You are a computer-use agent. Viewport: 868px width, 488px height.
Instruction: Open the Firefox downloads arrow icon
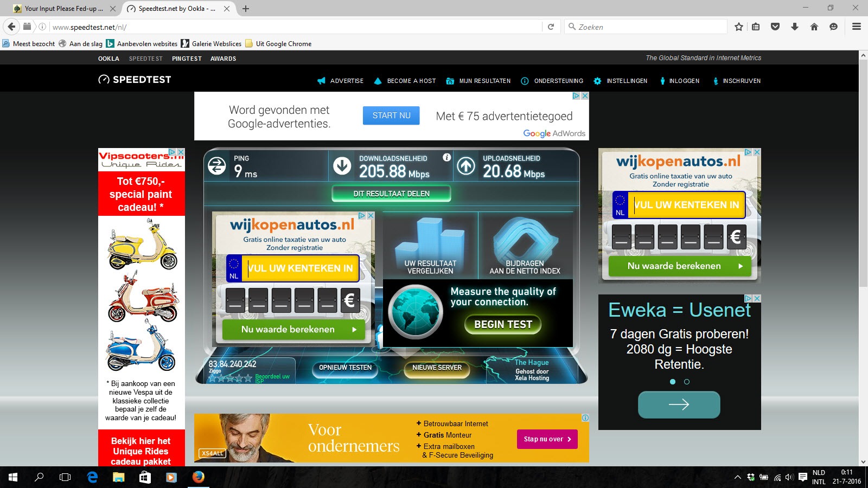click(x=795, y=27)
